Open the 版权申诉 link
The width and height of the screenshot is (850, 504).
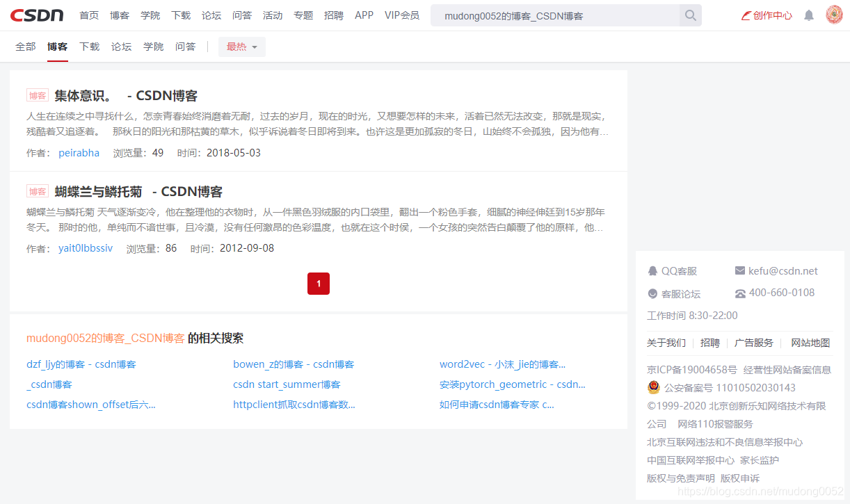(740, 478)
